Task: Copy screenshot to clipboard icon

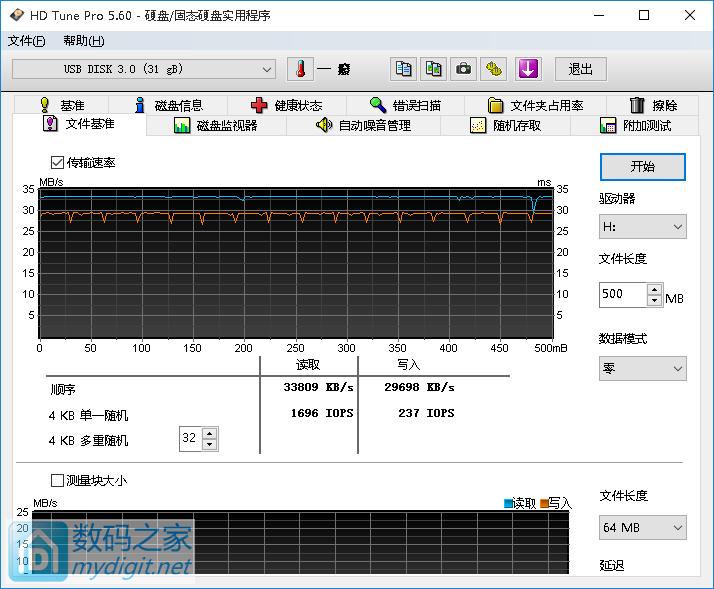Action: point(433,69)
